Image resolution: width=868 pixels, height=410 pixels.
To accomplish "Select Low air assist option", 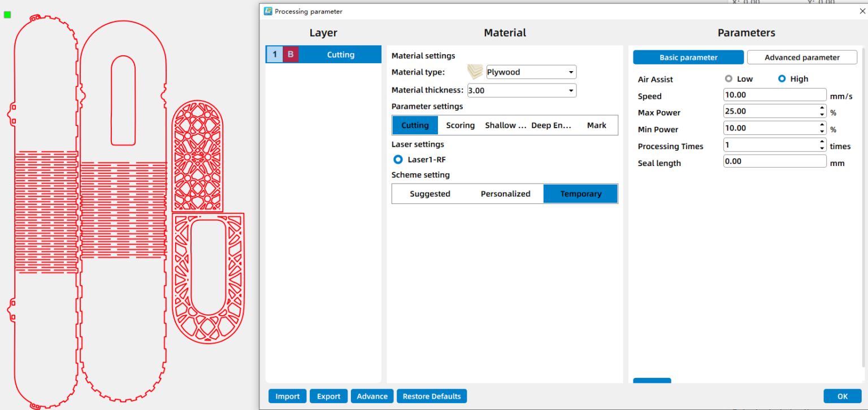I will coord(728,79).
